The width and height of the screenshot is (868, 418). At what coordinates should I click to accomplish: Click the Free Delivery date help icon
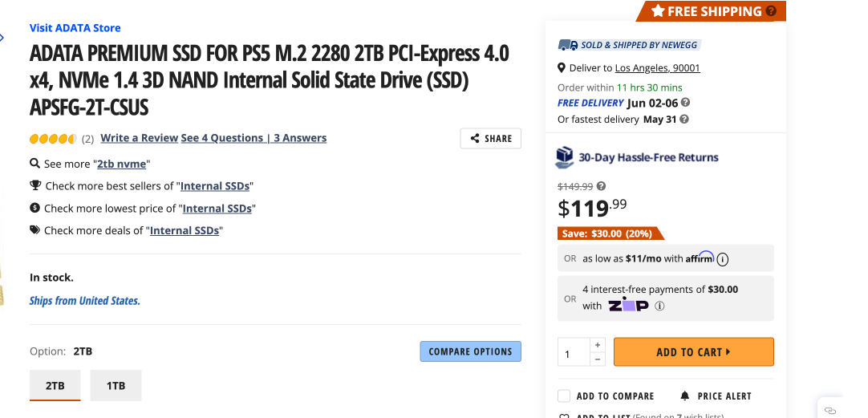point(685,103)
